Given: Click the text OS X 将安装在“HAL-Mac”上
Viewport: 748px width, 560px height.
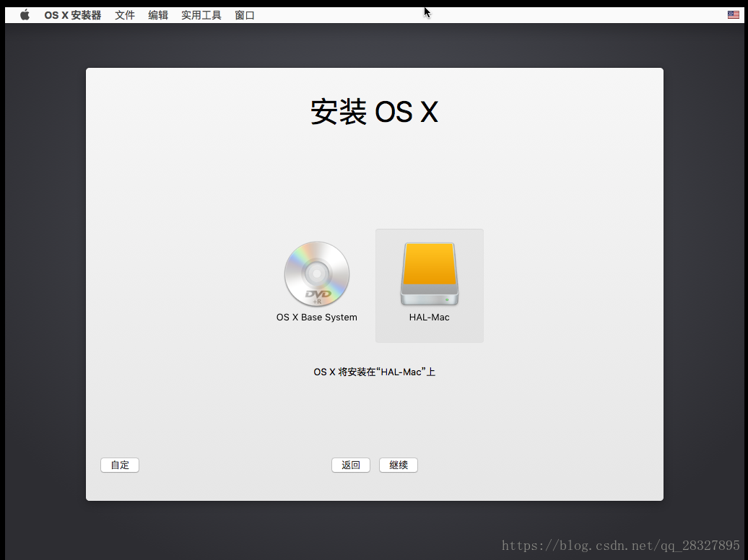Looking at the screenshot, I should coord(375,372).
